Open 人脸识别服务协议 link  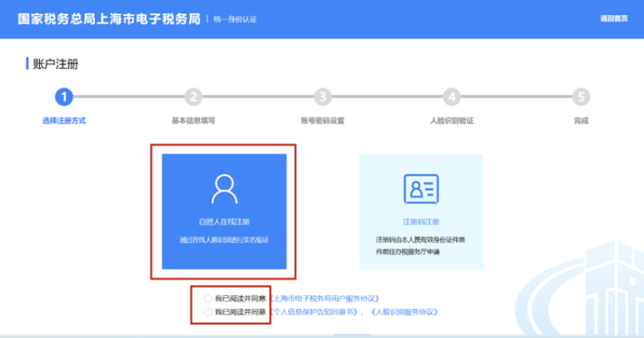pyautogui.click(x=404, y=312)
